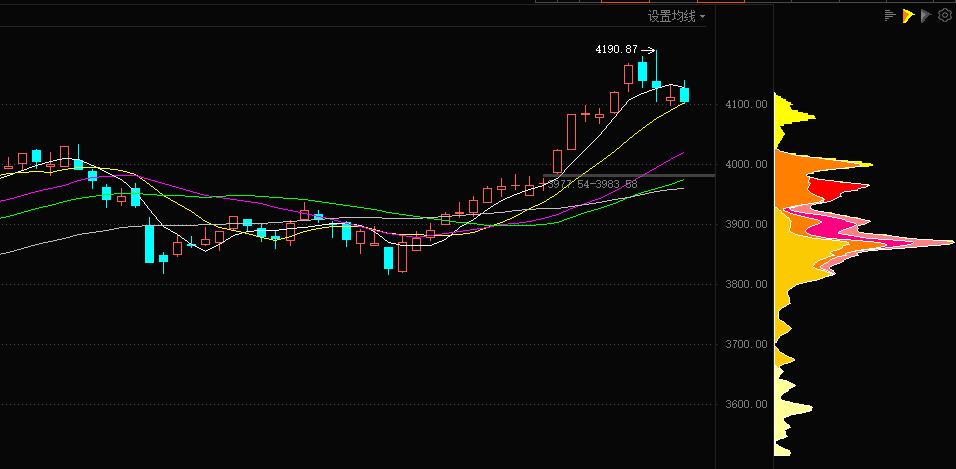
Task: Select the candlestick reaching the 4190.87 high
Action: (x=657, y=84)
